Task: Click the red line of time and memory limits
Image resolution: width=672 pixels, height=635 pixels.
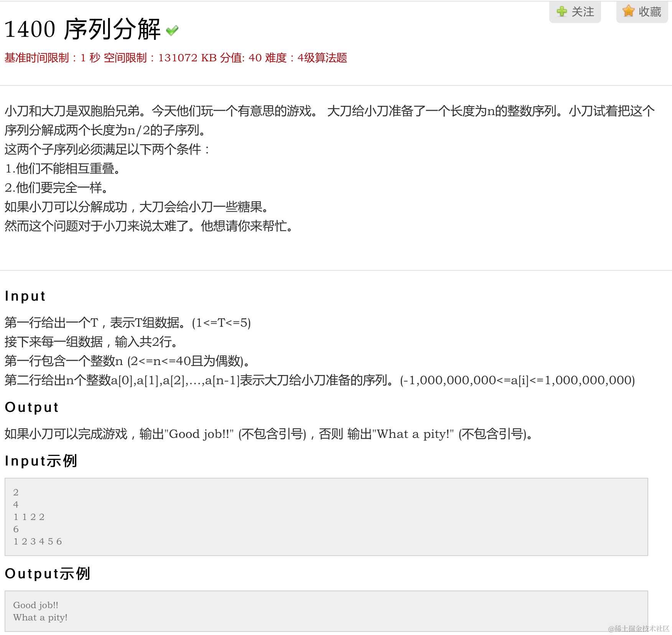Action: pos(176,58)
